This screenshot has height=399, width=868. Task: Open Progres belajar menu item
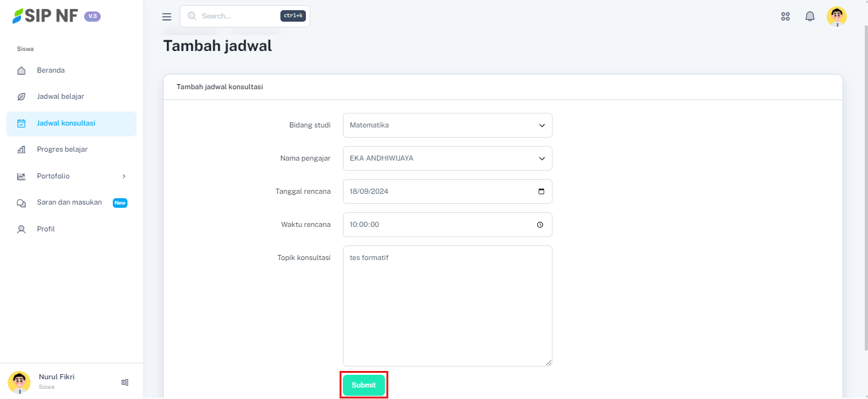click(x=62, y=149)
